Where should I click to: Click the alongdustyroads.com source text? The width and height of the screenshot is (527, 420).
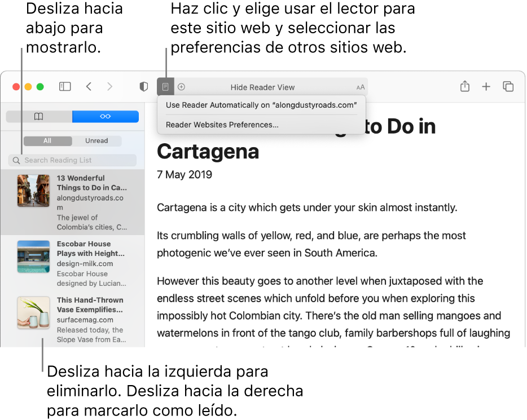click(90, 202)
